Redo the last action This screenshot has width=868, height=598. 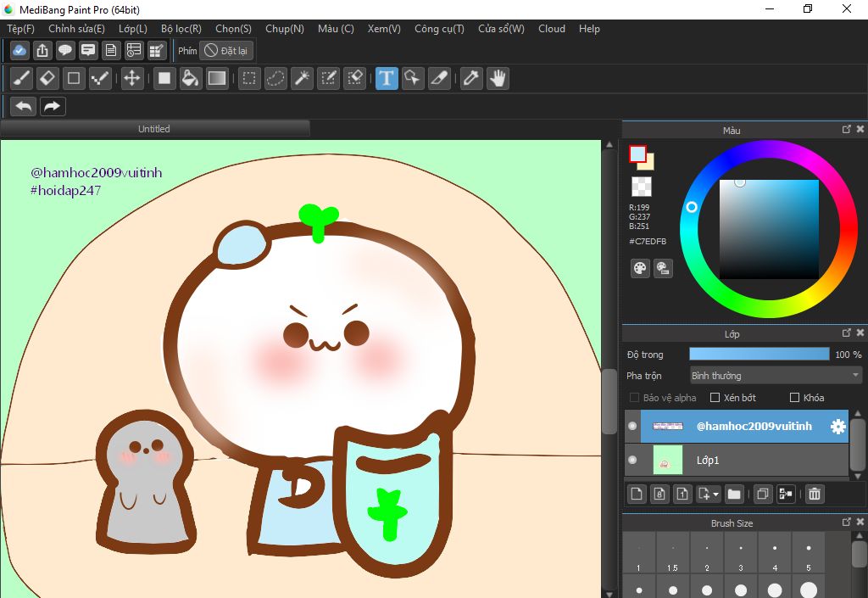(x=52, y=106)
